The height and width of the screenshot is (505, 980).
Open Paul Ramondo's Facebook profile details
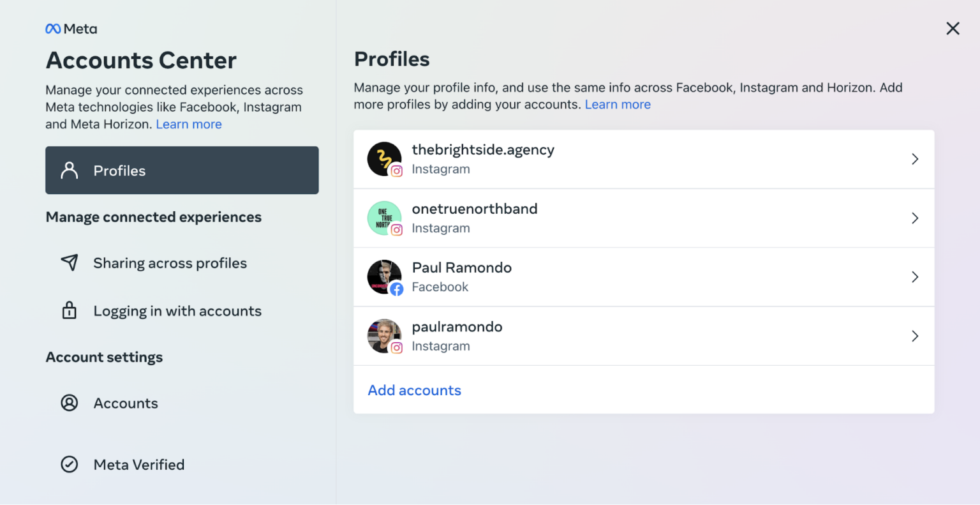(915, 277)
